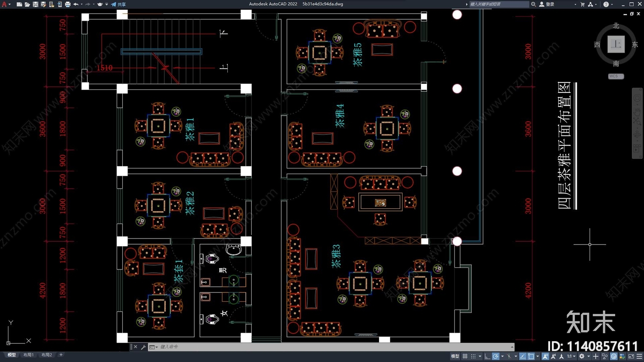This screenshot has height=362, width=644.
Task: Open the Help question mark icon
Action: coord(606,4)
